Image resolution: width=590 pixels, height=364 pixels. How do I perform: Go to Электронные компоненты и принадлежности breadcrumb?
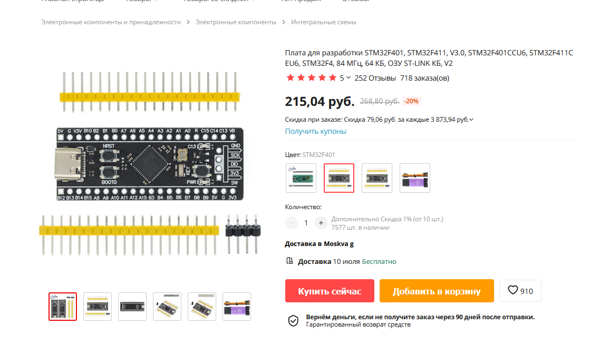click(x=111, y=22)
